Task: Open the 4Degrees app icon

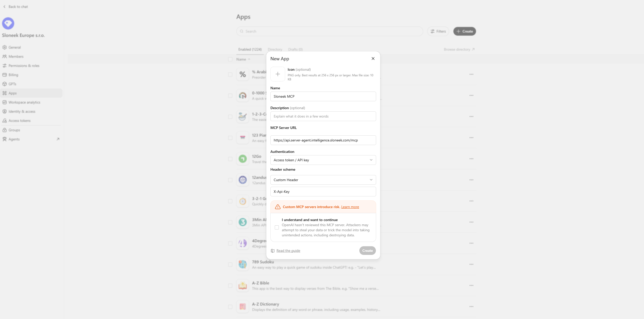Action: [243, 243]
